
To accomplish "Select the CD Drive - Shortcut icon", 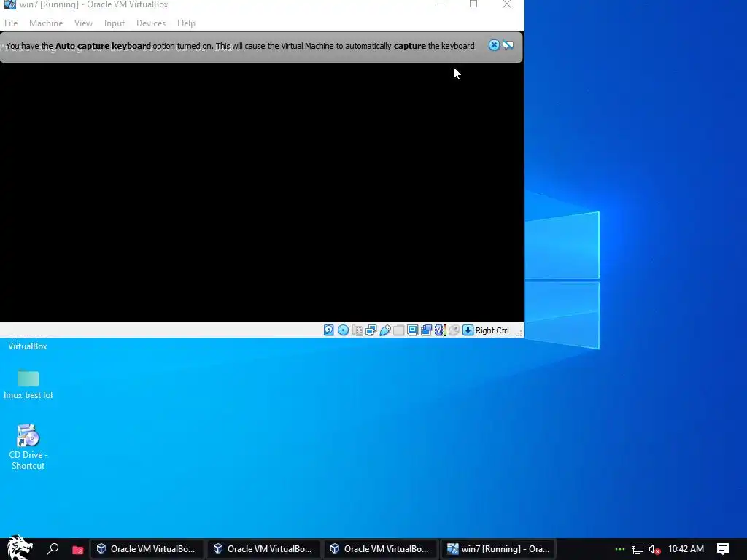I will (28, 447).
